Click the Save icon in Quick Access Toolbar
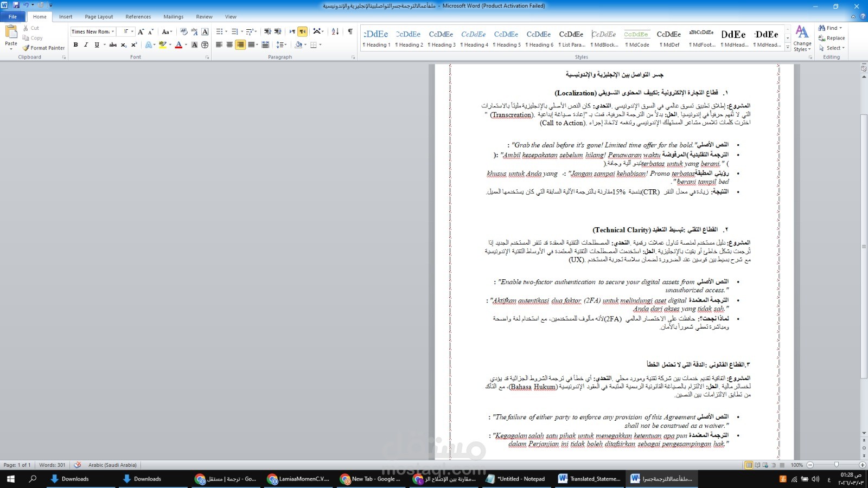This screenshot has width=868, height=488. 16,5
